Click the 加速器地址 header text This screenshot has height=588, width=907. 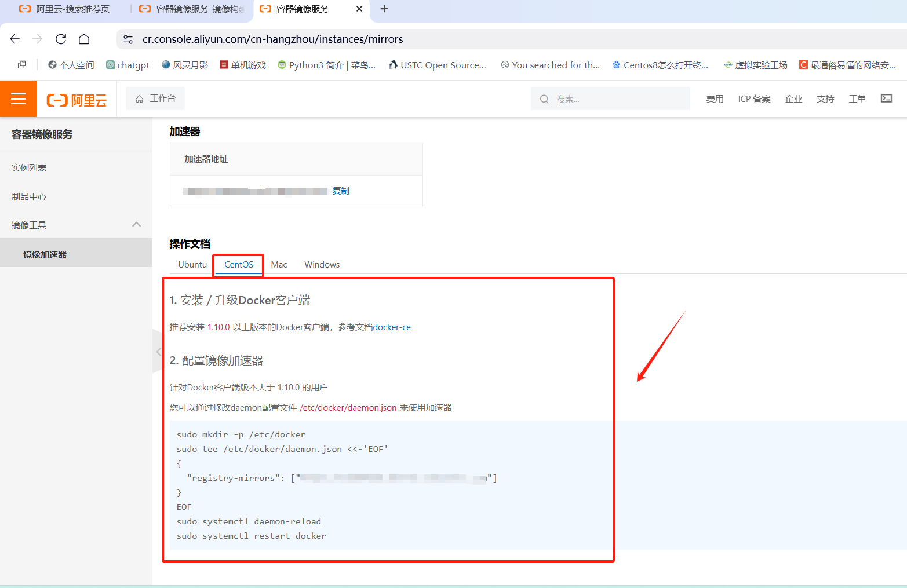(x=206, y=159)
